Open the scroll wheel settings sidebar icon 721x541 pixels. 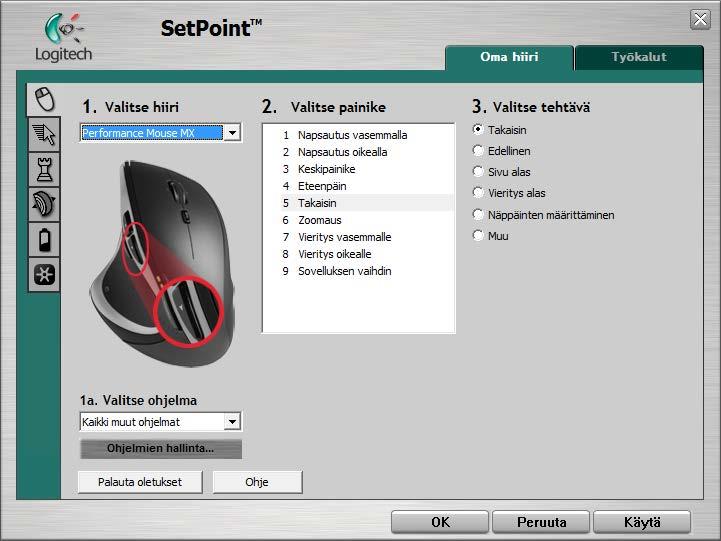coord(44,204)
